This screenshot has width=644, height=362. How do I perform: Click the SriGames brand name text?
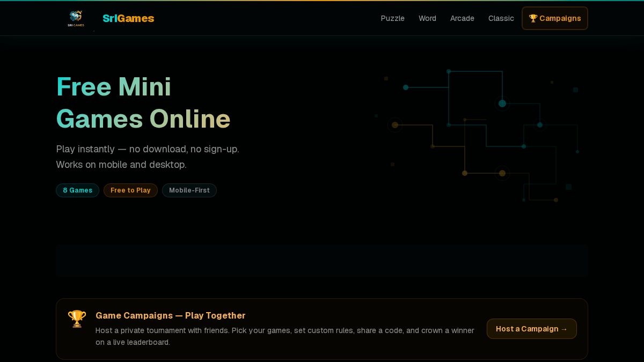point(128,18)
